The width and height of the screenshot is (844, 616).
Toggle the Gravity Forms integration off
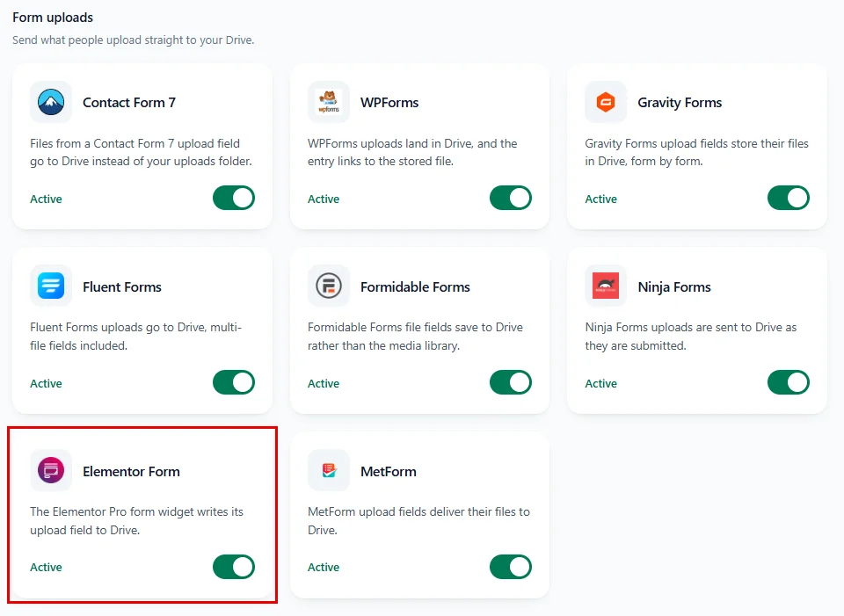789,198
